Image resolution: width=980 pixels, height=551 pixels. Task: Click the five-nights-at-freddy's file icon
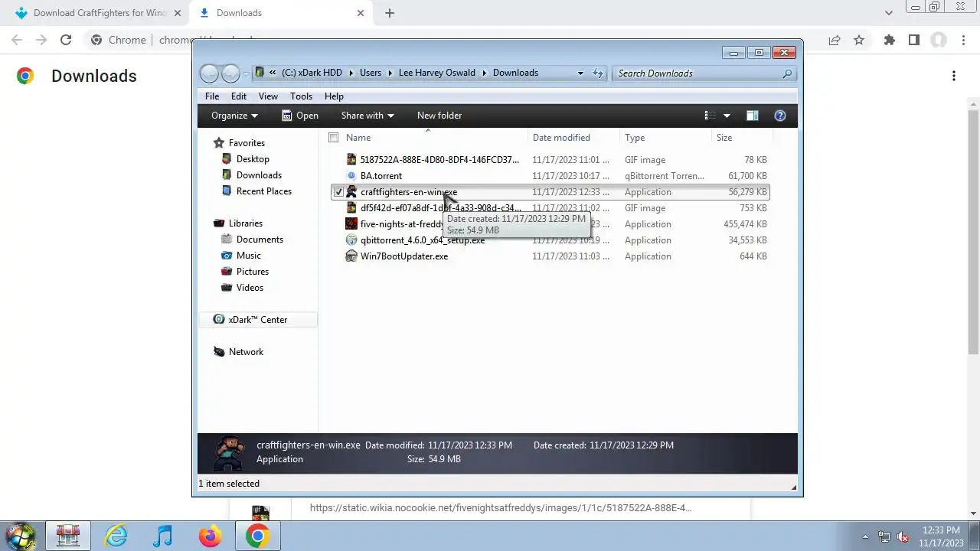coord(351,224)
